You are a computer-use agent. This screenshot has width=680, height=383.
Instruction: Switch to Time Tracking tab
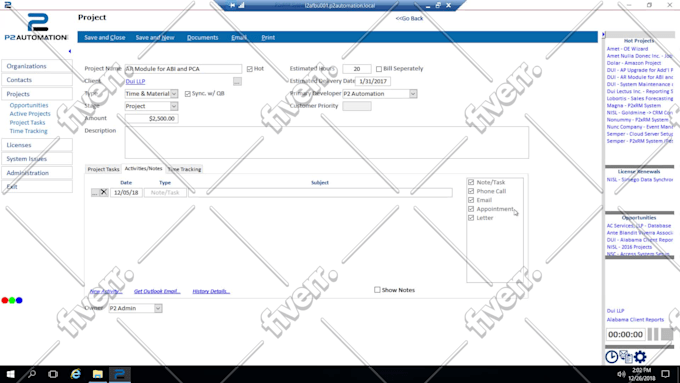tap(184, 169)
